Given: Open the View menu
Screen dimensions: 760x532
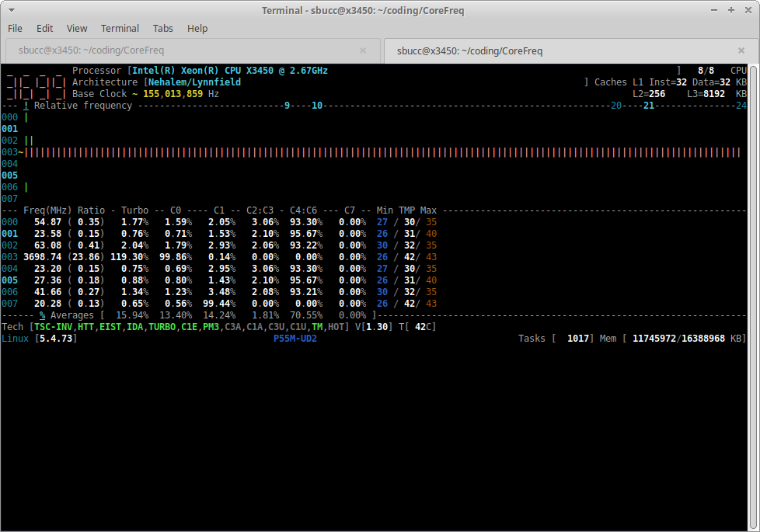Looking at the screenshot, I should pyautogui.click(x=77, y=29).
